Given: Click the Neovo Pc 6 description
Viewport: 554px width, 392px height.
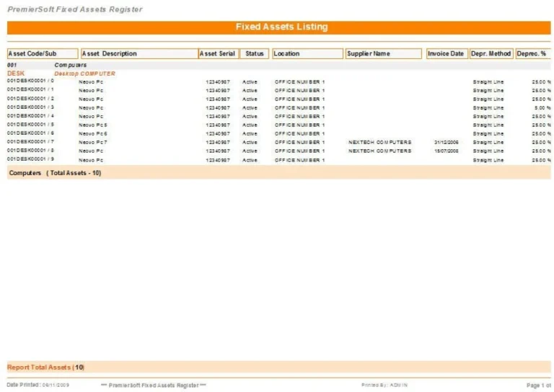Looking at the screenshot, I should (93, 134).
